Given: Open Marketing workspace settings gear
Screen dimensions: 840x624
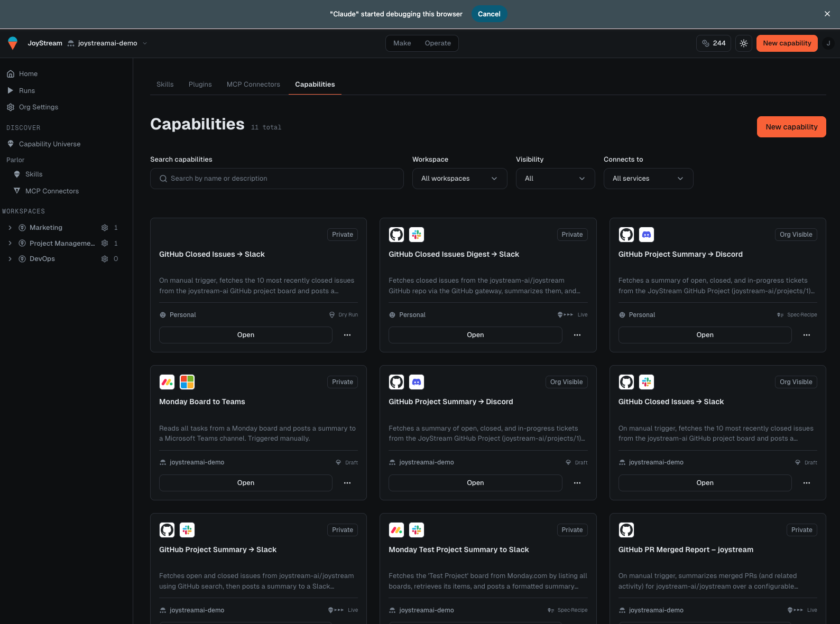Looking at the screenshot, I should tap(105, 228).
